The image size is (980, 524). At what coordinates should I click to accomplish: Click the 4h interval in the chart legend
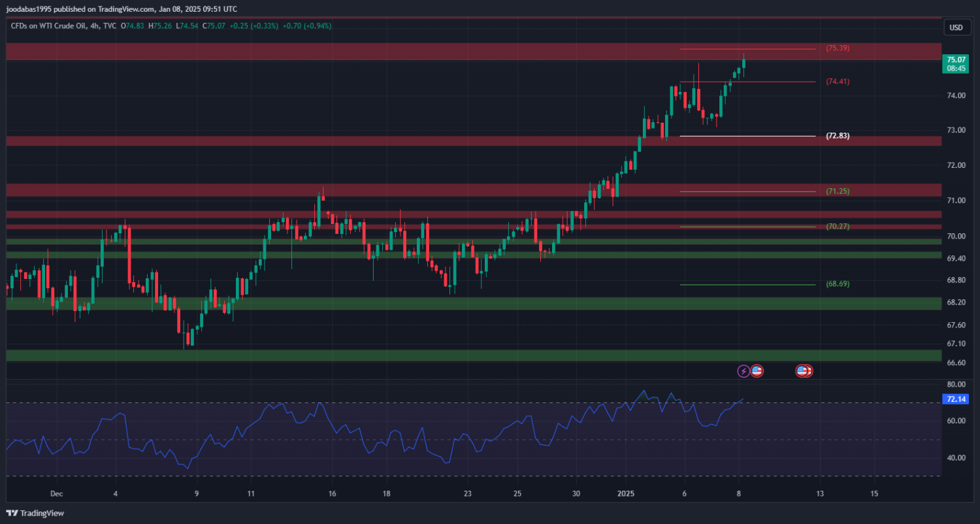(96, 26)
